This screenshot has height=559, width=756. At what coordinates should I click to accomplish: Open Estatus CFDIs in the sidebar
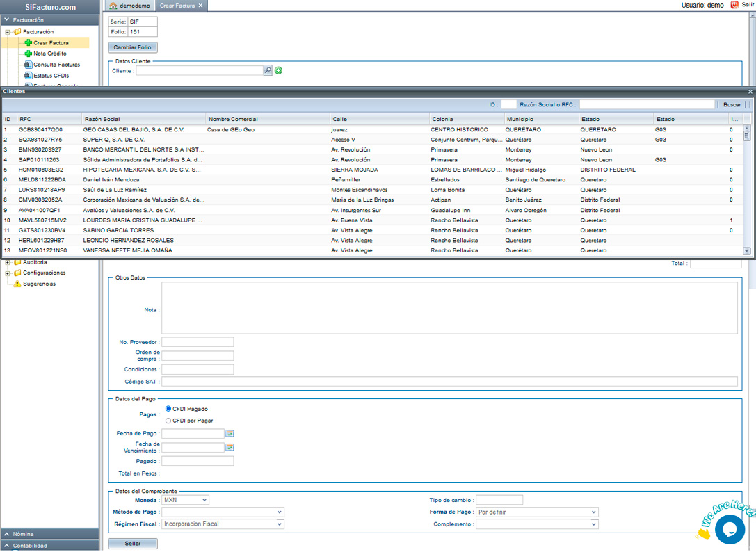point(51,76)
